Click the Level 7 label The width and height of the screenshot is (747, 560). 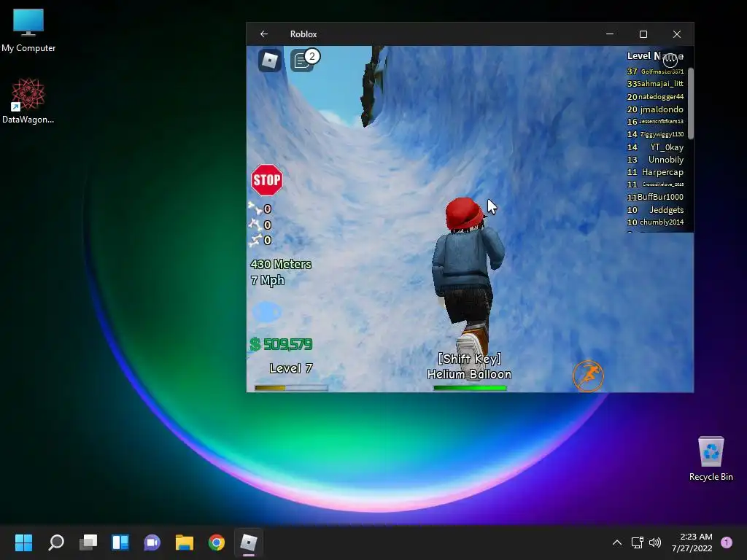click(290, 368)
